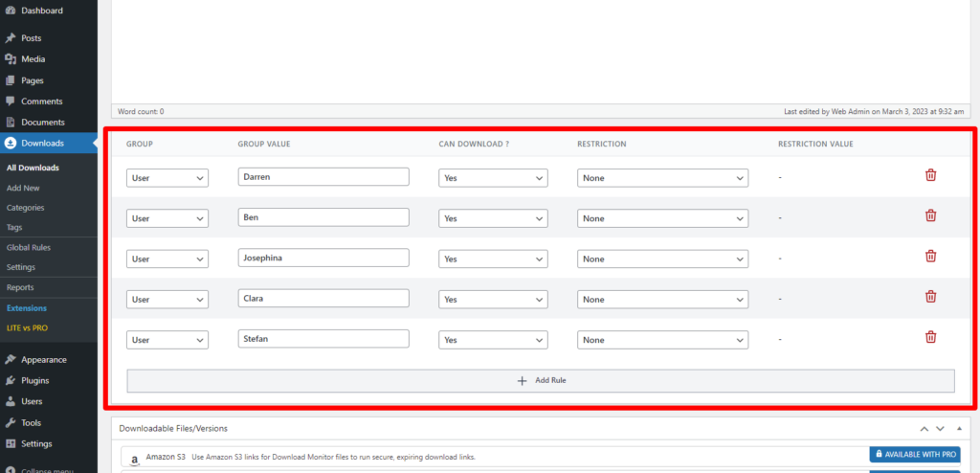Image resolution: width=980 pixels, height=473 pixels.
Task: Open Plugins from sidebar
Action: point(34,380)
